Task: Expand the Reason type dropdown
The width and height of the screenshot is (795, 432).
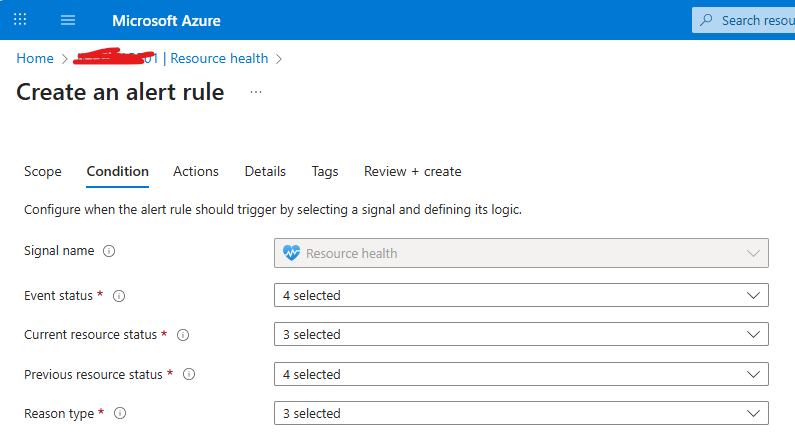Action: click(521, 413)
